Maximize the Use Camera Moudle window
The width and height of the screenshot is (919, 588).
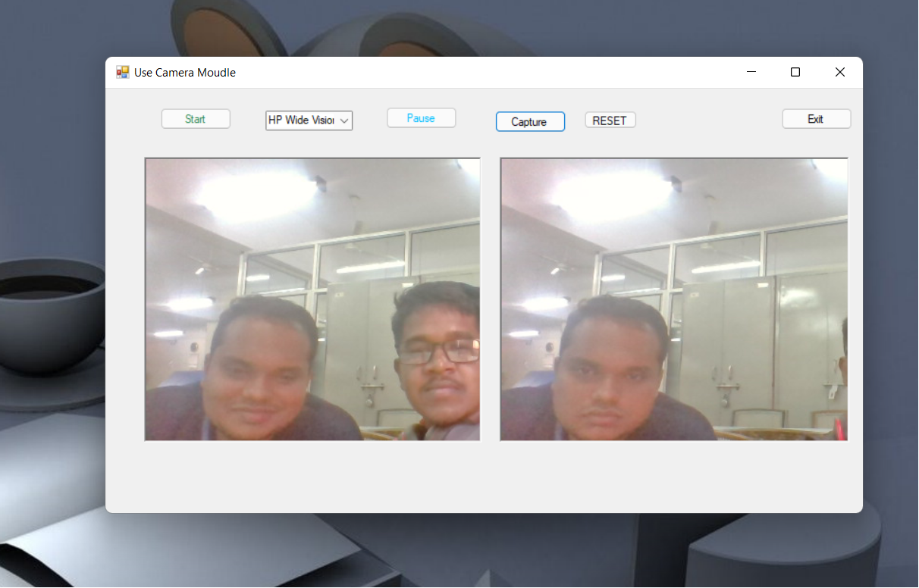click(795, 72)
